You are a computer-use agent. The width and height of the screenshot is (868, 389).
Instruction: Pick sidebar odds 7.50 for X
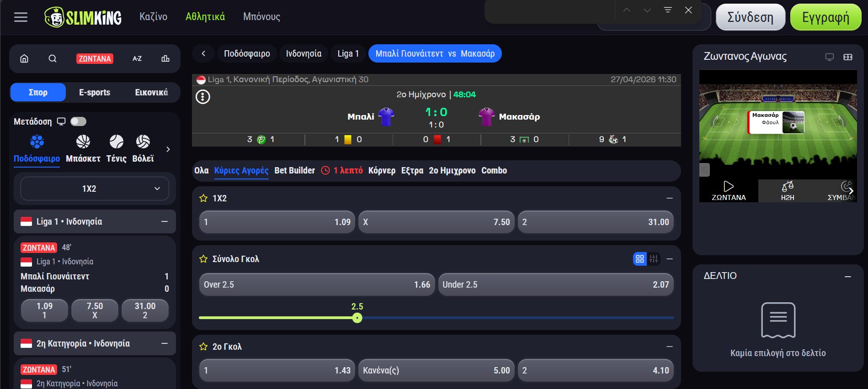pyautogui.click(x=95, y=310)
